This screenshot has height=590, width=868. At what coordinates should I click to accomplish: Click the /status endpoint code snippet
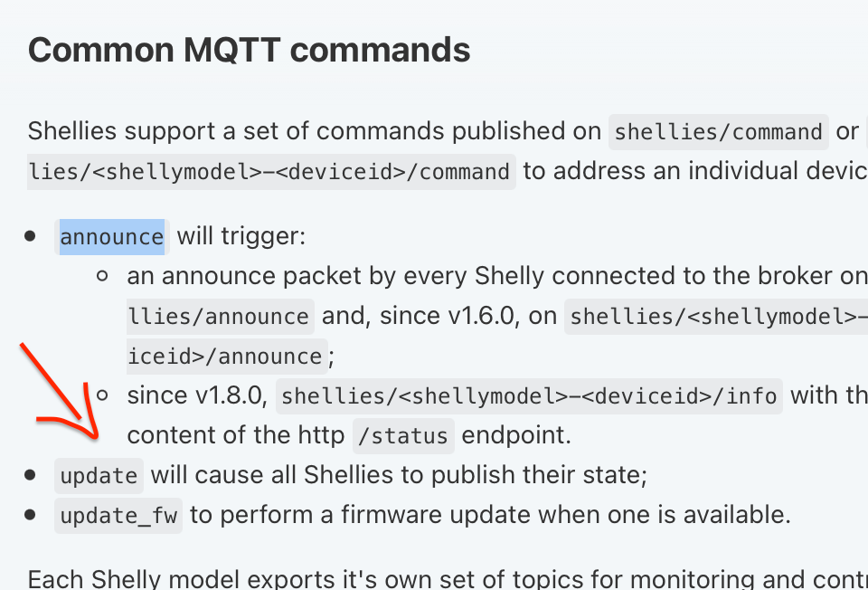403,436
